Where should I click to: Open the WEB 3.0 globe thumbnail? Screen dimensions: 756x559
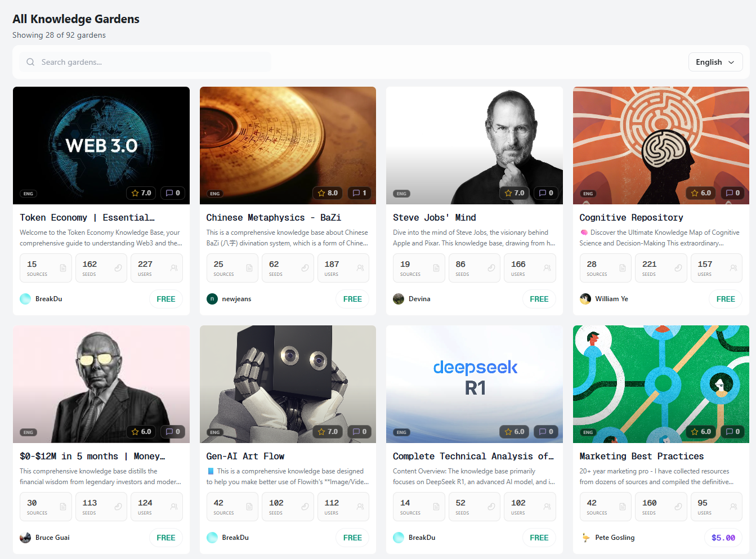[x=101, y=145]
